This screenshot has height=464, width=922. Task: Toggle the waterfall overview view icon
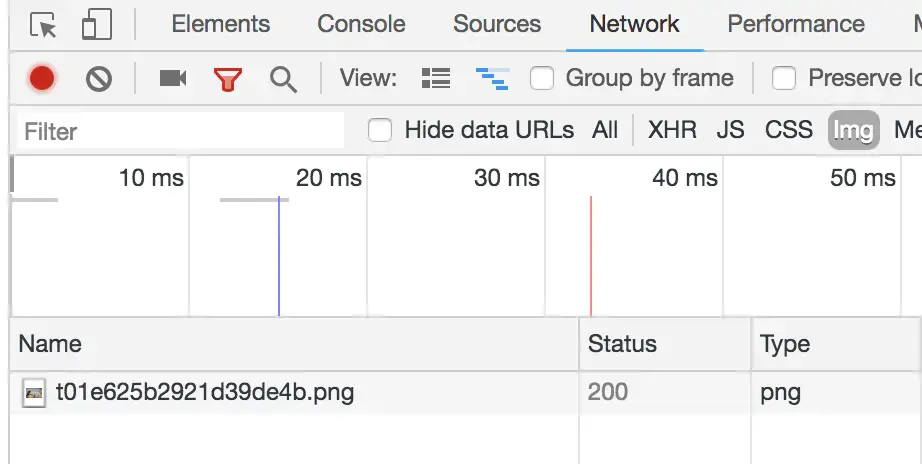point(493,79)
